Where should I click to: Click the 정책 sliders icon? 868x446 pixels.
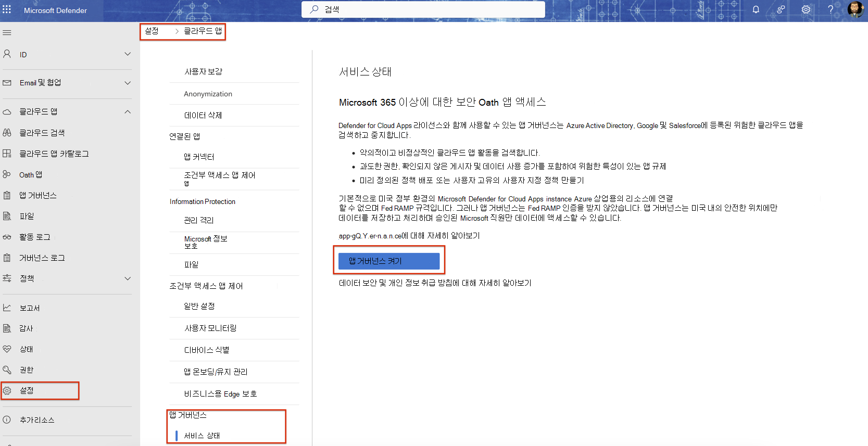tap(7, 278)
